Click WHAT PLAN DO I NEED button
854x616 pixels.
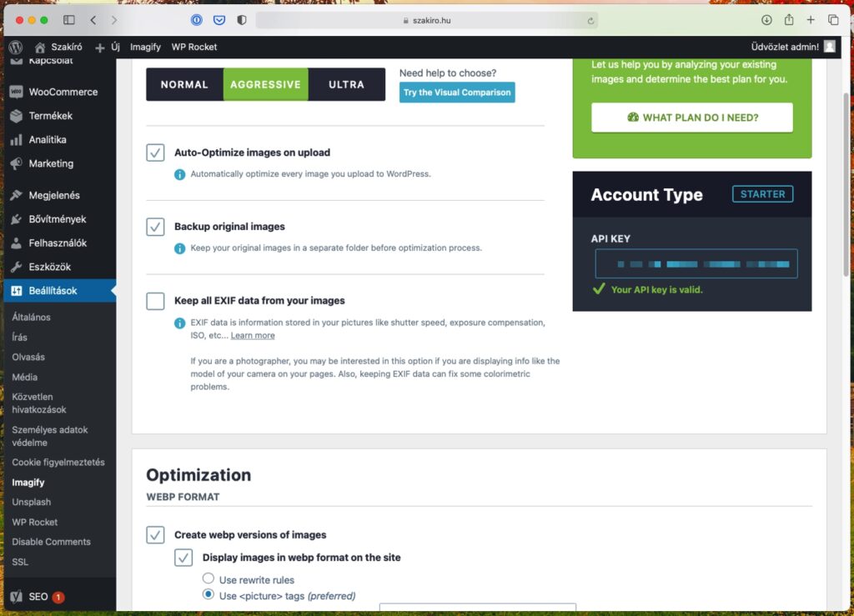pyautogui.click(x=691, y=118)
